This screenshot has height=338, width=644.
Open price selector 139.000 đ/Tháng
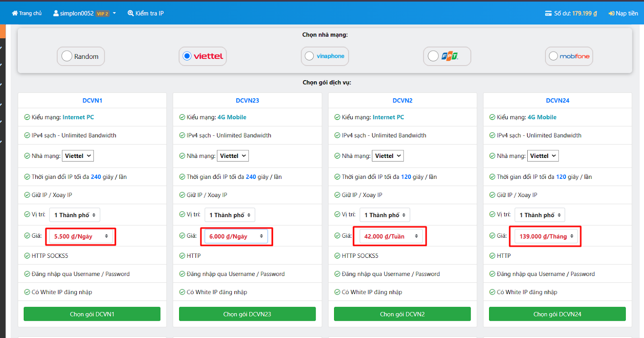click(546, 236)
